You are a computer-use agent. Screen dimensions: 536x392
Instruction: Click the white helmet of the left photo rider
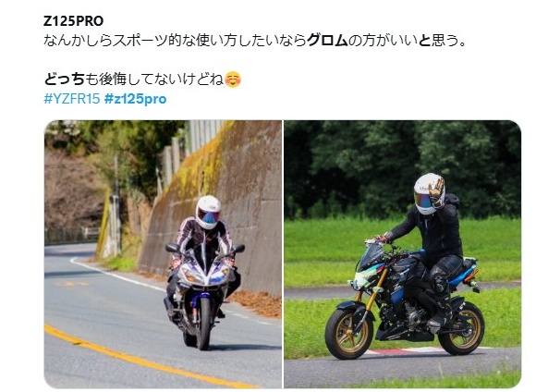(x=208, y=212)
